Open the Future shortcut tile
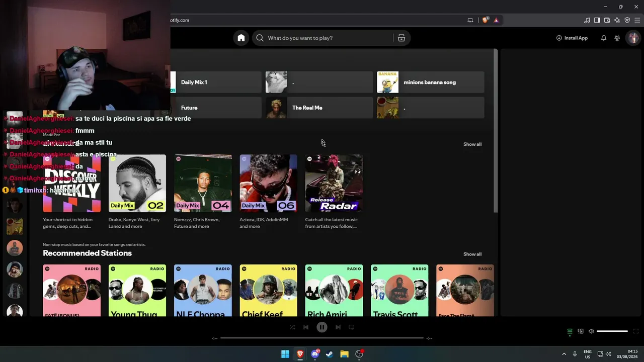The width and height of the screenshot is (644, 362). (216, 108)
